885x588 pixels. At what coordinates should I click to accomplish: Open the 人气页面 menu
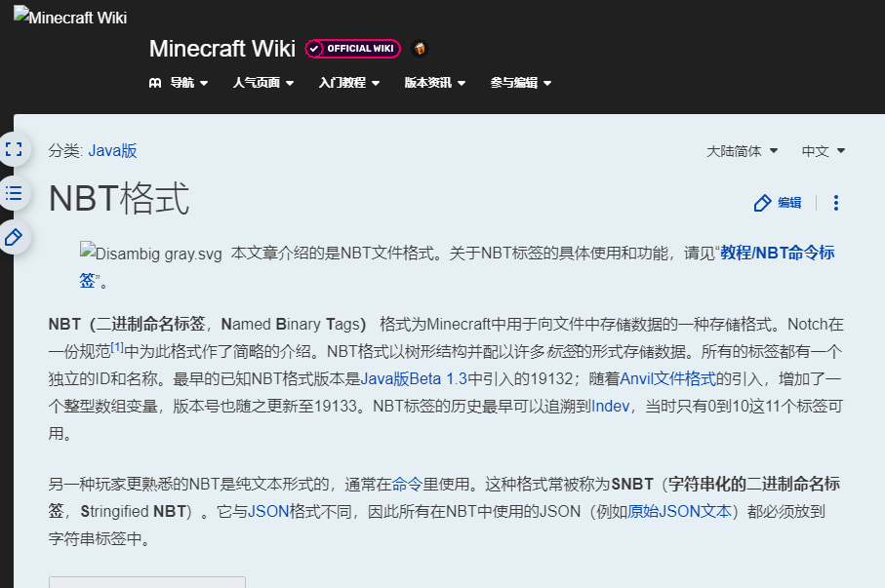pos(259,83)
